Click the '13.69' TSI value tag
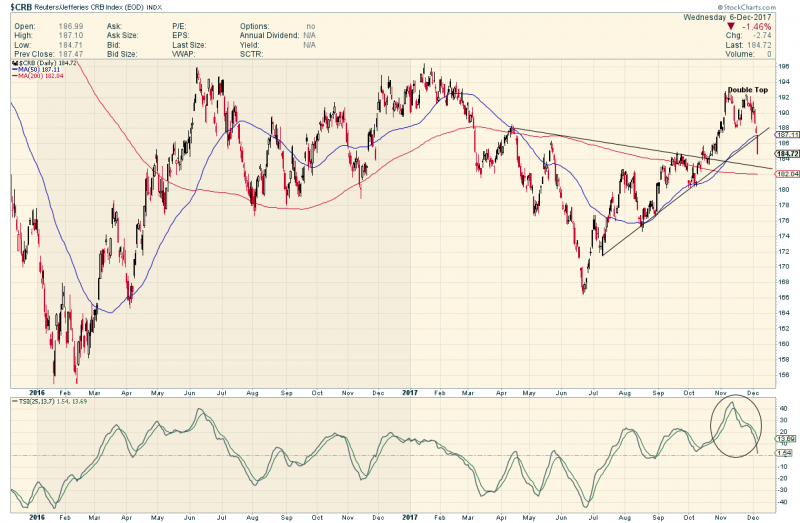Screen dimensions: 800x523 pos(786,439)
